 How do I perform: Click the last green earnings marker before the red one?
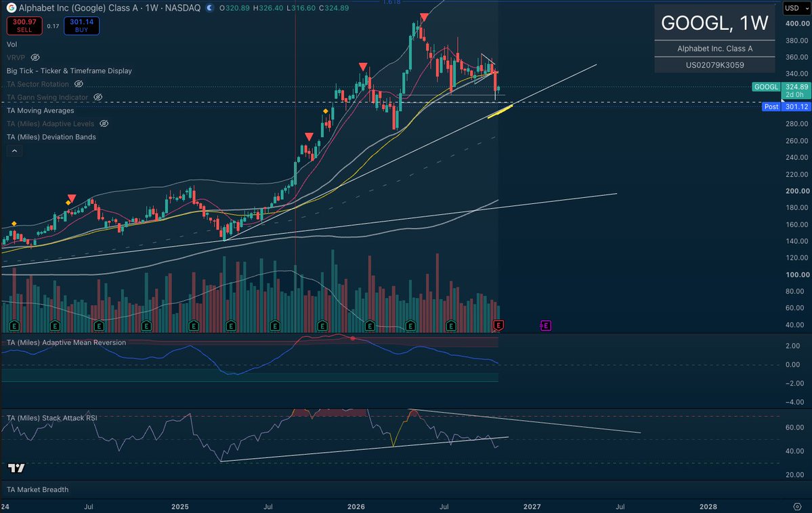(x=450, y=325)
